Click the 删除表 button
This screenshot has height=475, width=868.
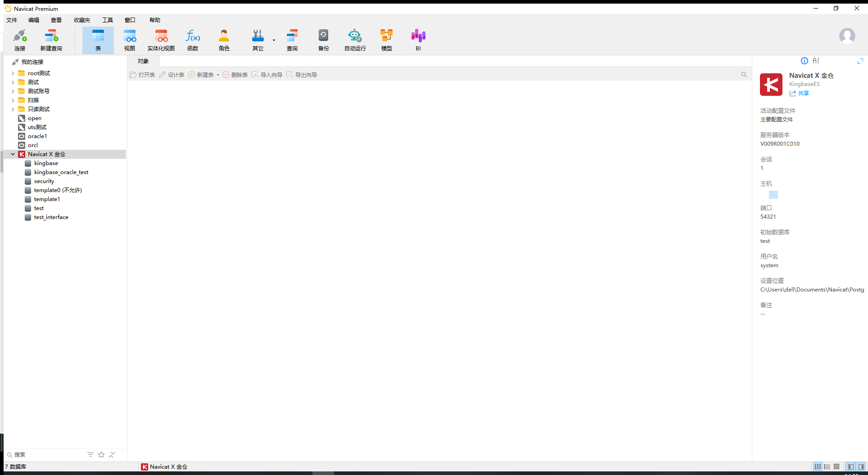click(x=235, y=75)
